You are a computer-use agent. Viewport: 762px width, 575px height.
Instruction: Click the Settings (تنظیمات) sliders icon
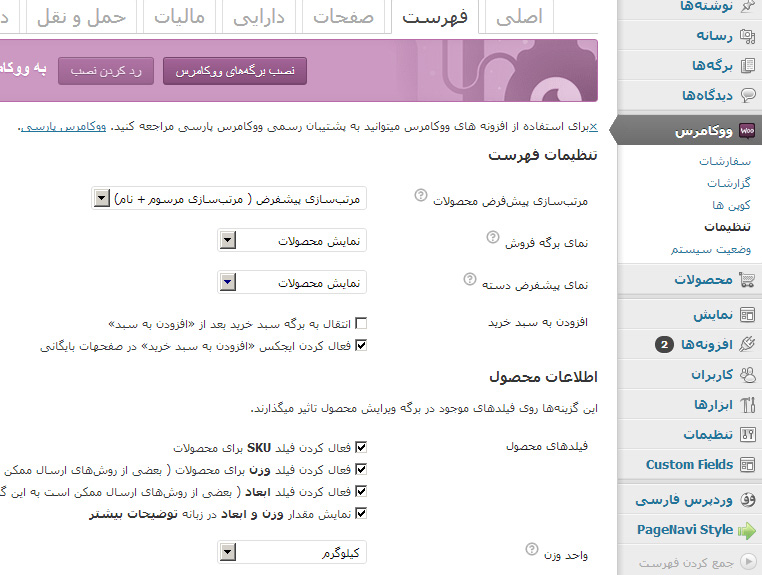click(x=747, y=435)
